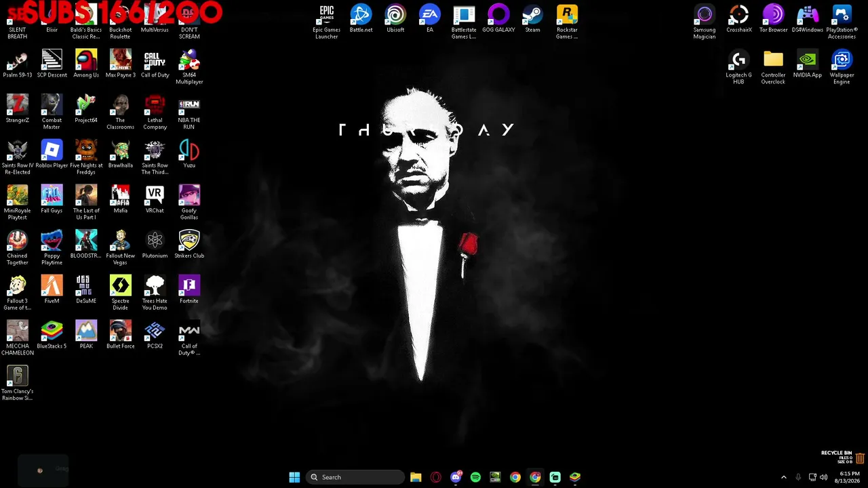Image resolution: width=868 pixels, height=488 pixels.
Task: Open the Battlestate Games Launcher icon
Action: 464,22
